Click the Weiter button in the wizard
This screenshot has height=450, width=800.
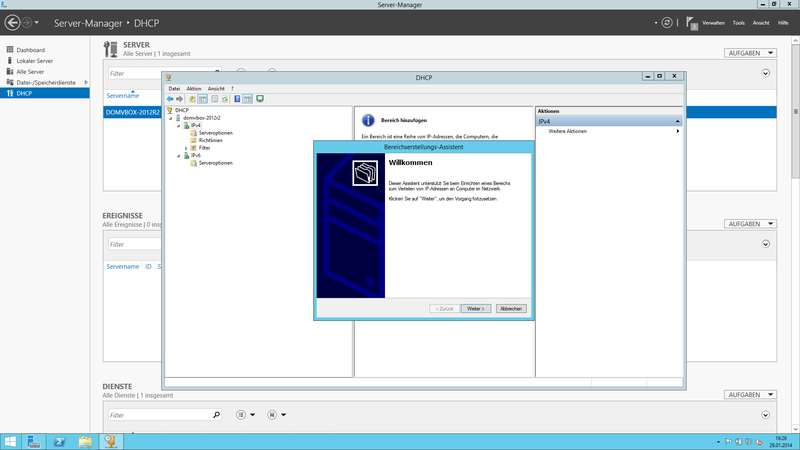[475, 308]
